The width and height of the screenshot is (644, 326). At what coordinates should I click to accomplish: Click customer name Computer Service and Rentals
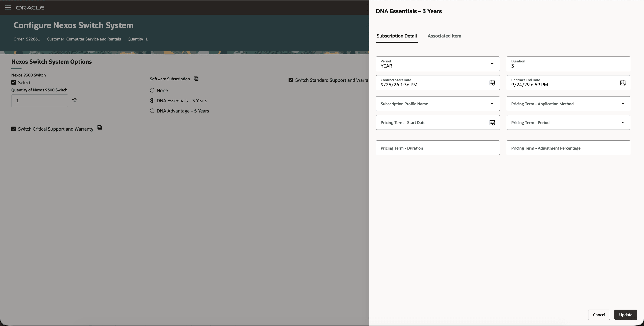click(x=93, y=39)
